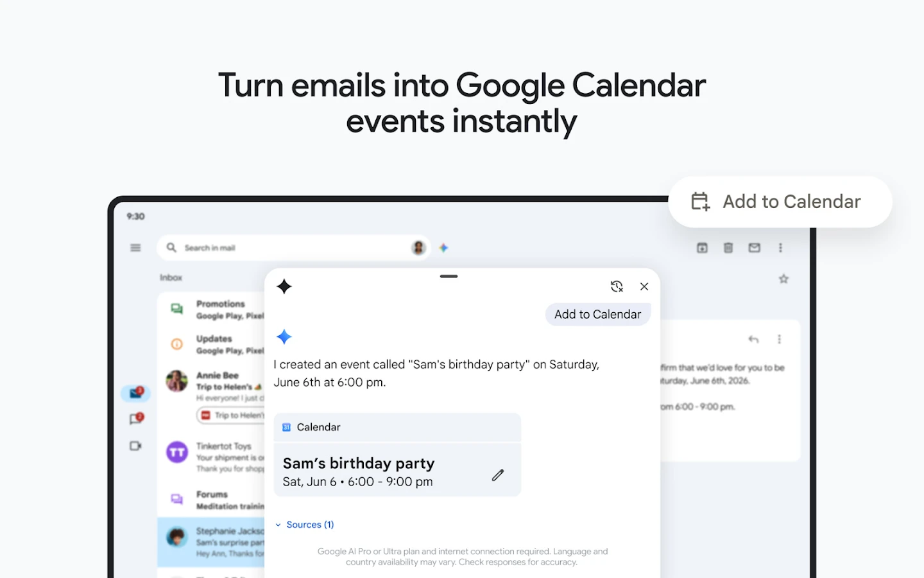The image size is (924, 578).
Task: Click Annie Bee's avatar photo
Action: pos(177,381)
